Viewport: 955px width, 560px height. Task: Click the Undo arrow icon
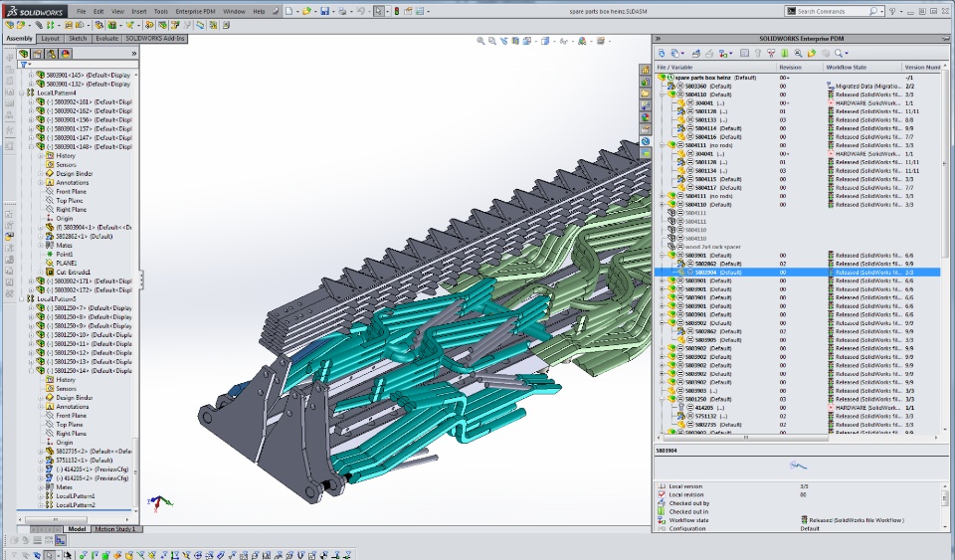tap(360, 11)
